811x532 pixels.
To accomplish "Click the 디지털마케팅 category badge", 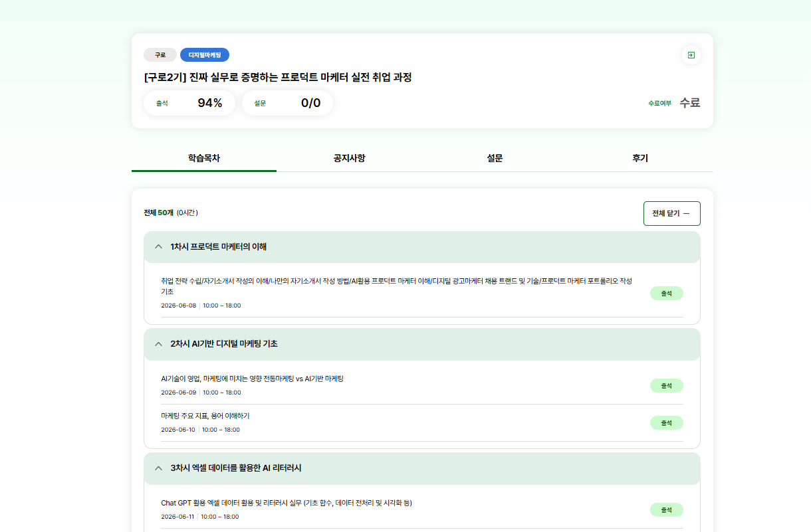I will (x=205, y=55).
